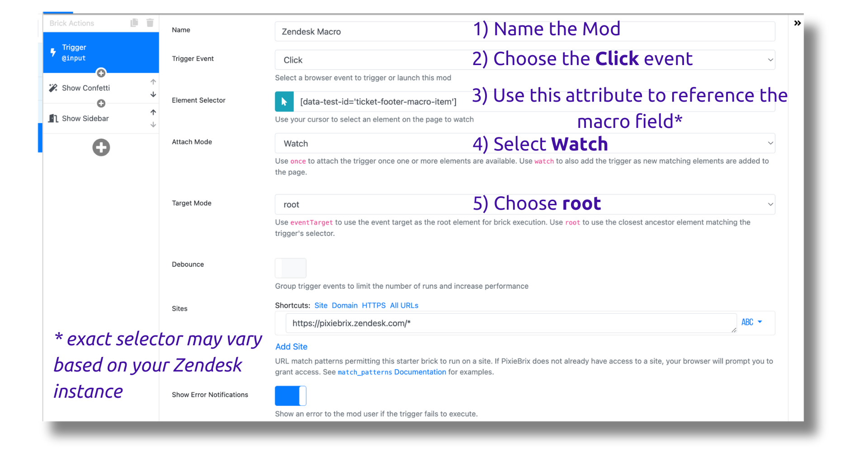Enable the Debounce toggle
Viewport: 868px width, 461px height.
[290, 268]
